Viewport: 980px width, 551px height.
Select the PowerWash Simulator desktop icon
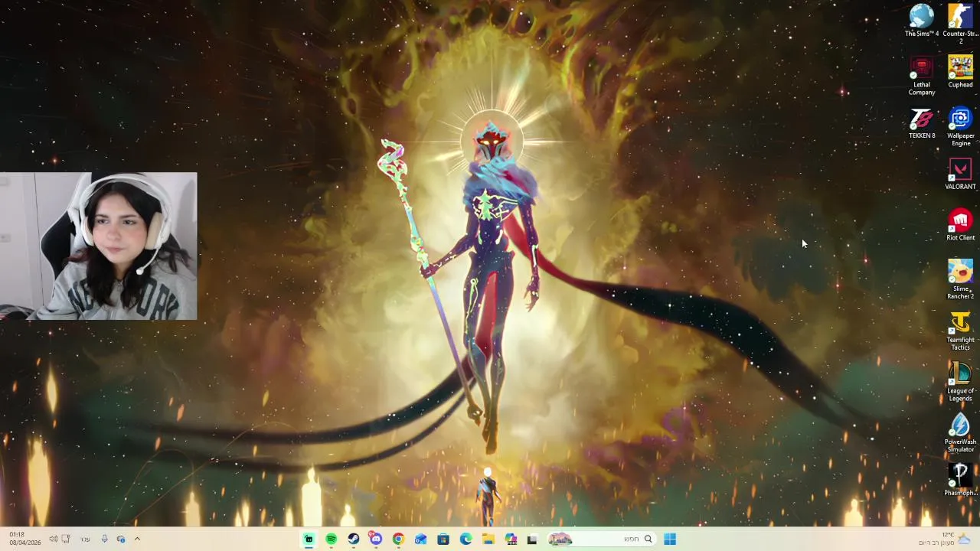(x=961, y=434)
